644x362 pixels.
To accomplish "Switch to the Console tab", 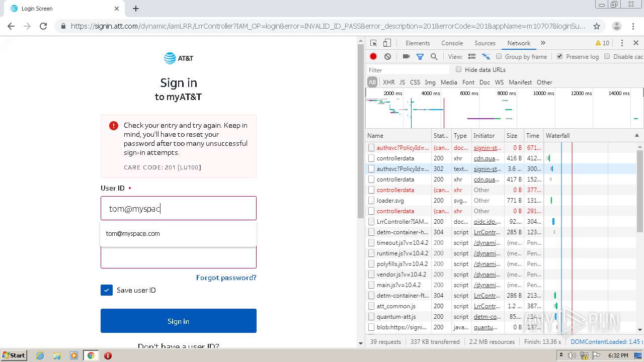I will click(452, 43).
